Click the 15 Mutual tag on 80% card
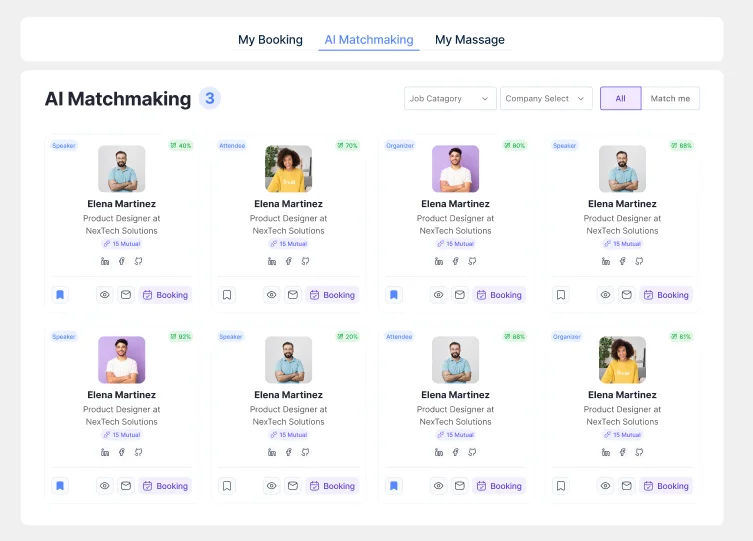The width and height of the screenshot is (753, 541). (455, 244)
